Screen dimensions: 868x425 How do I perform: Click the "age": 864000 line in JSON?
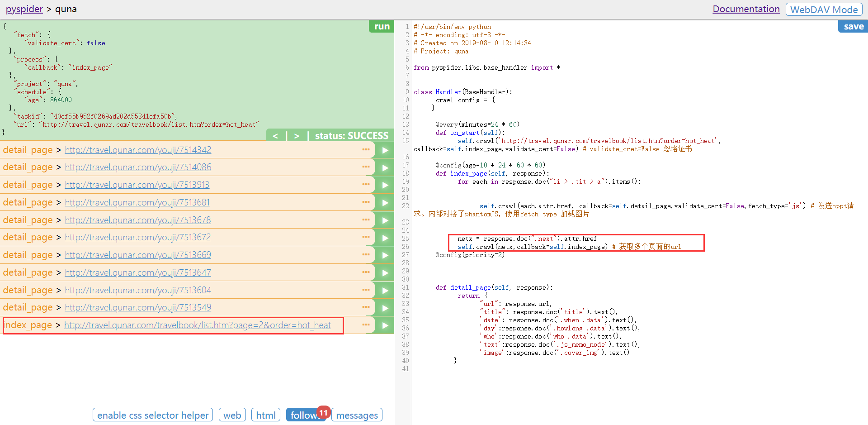coord(48,100)
